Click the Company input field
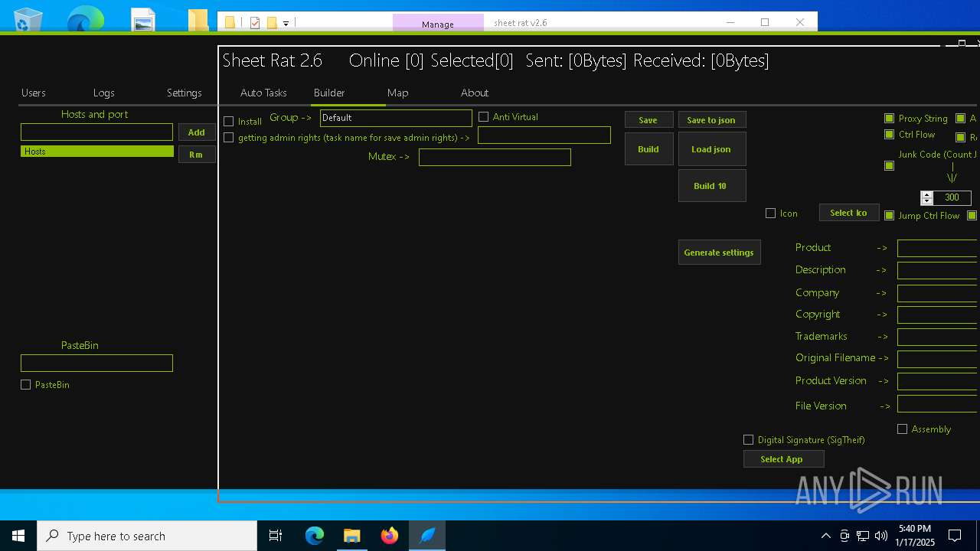 coord(938,293)
